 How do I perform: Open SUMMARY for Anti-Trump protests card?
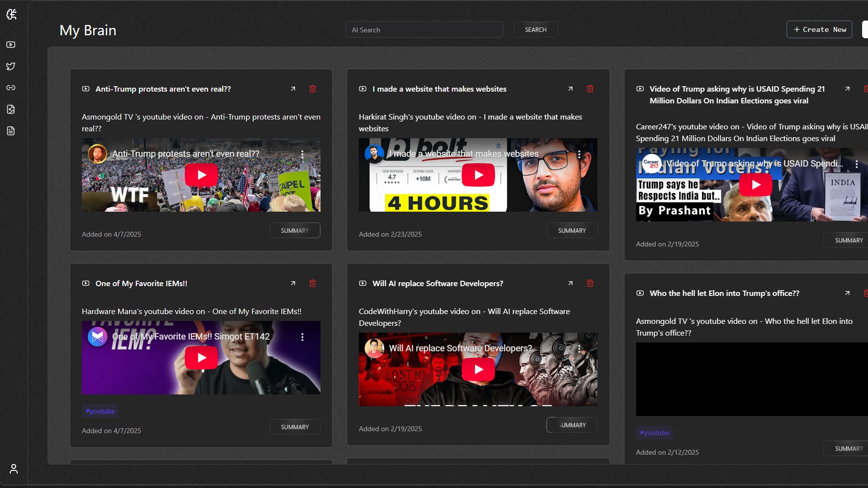[x=295, y=230]
